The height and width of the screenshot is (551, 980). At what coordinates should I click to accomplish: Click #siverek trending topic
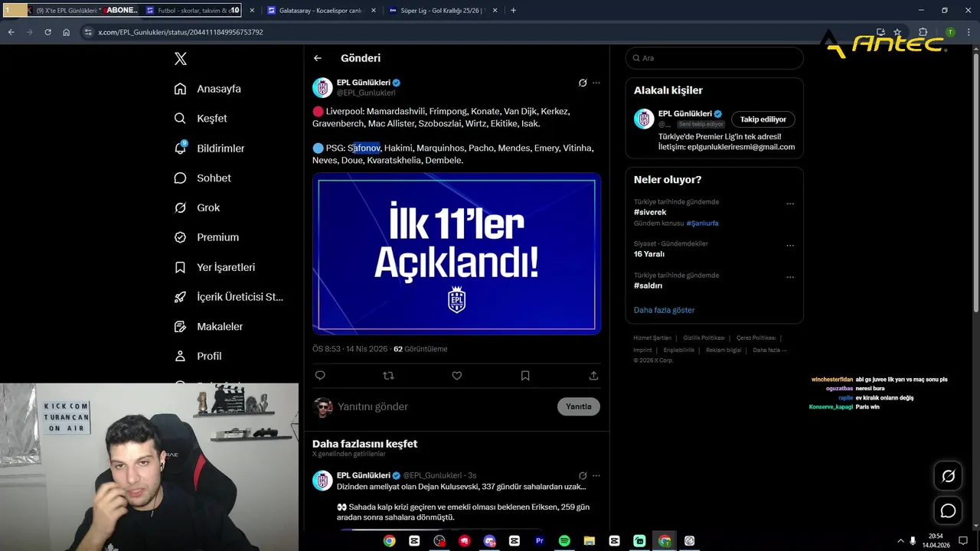pyautogui.click(x=650, y=212)
